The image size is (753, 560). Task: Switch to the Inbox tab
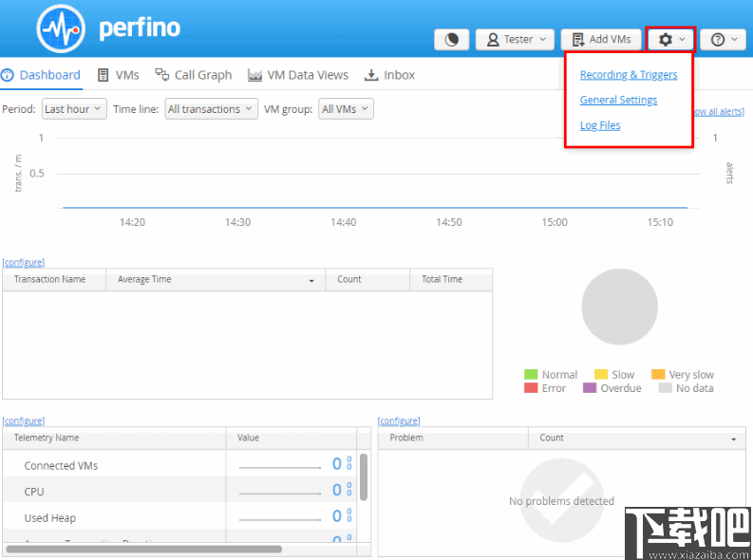[x=389, y=75]
